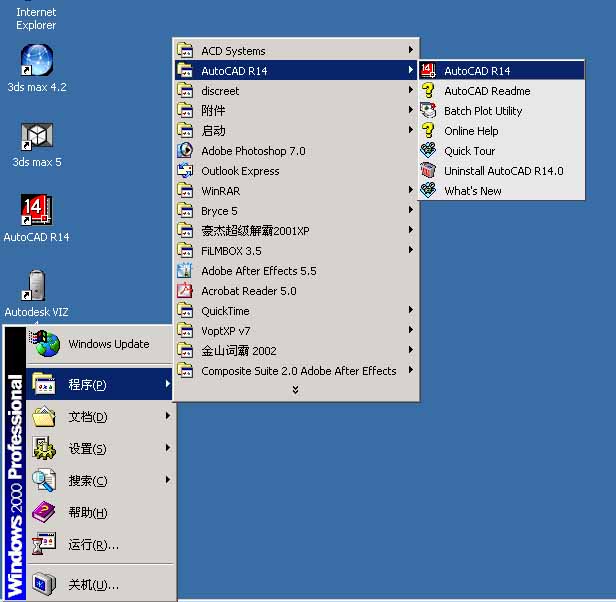The image size is (616, 602).
Task: Click the Adobe After Effects 5.5 icon
Action: tap(185, 270)
